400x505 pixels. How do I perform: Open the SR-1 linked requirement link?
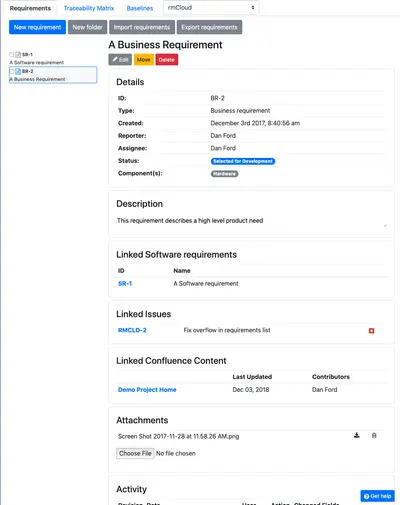click(125, 284)
